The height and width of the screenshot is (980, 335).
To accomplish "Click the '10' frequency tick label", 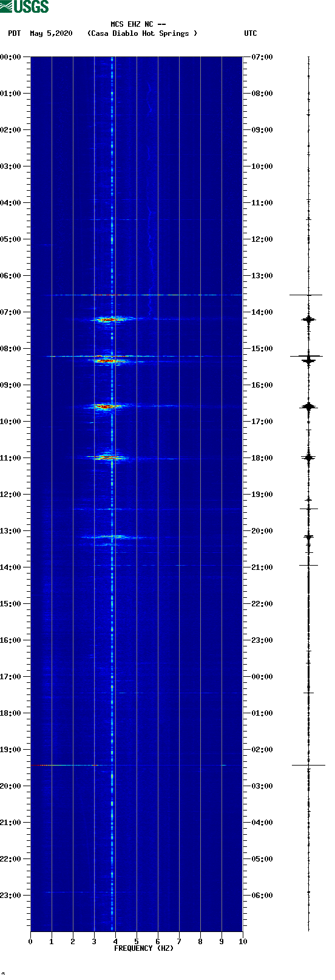I will coord(243,942).
